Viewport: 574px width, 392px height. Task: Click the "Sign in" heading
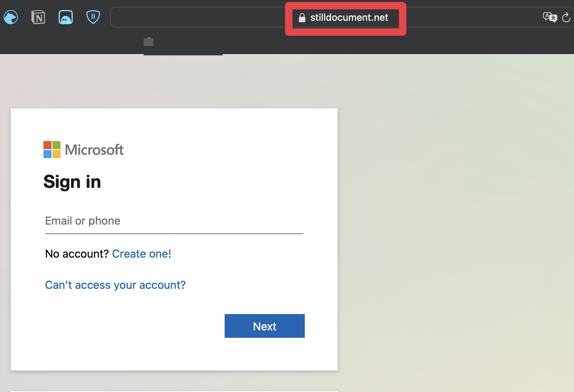[72, 182]
